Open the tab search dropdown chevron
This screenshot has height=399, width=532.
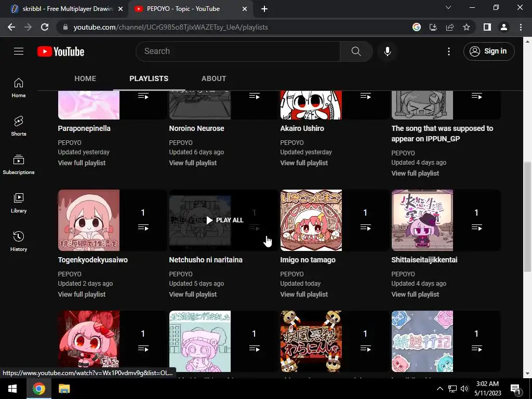(x=448, y=7)
